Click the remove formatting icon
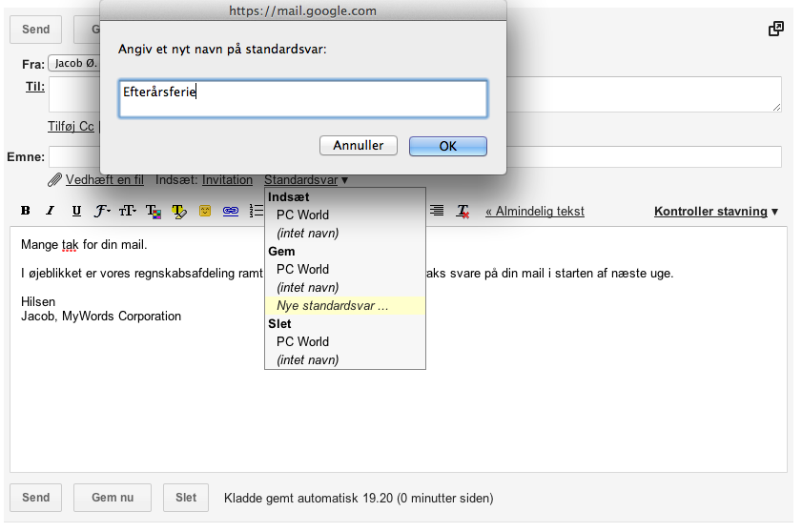The image size is (802, 532). 463,212
